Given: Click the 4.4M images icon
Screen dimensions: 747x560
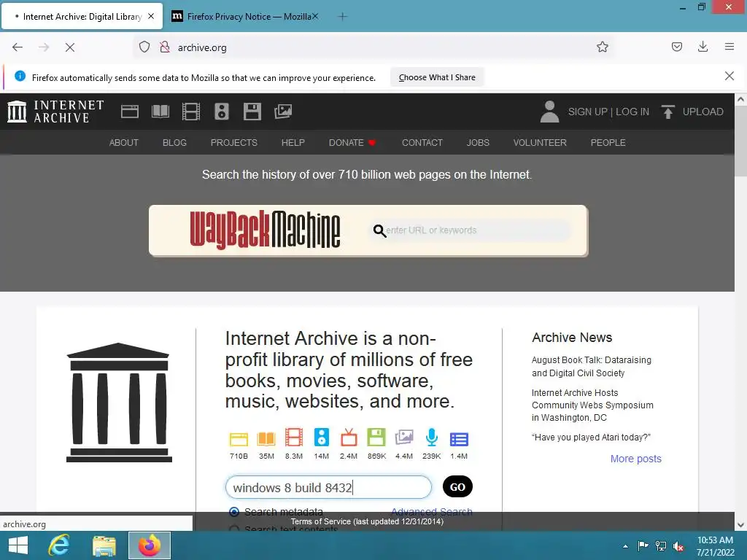Looking at the screenshot, I should point(404,437).
